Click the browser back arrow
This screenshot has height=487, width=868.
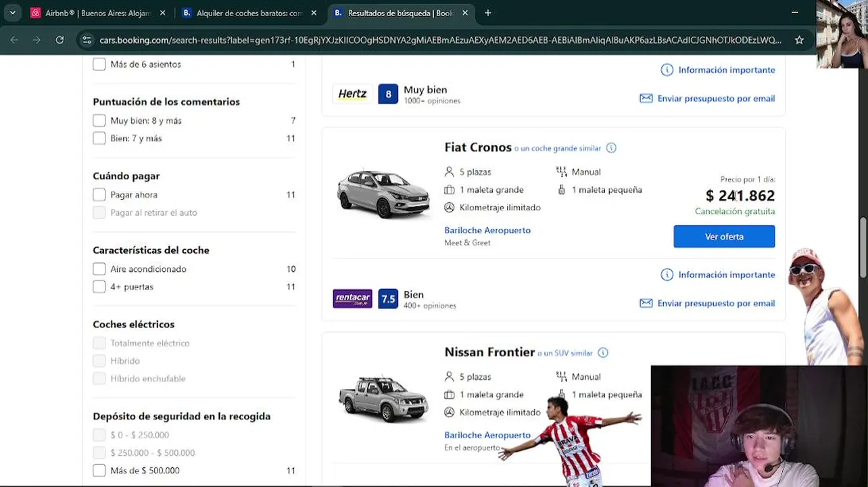pos(14,40)
